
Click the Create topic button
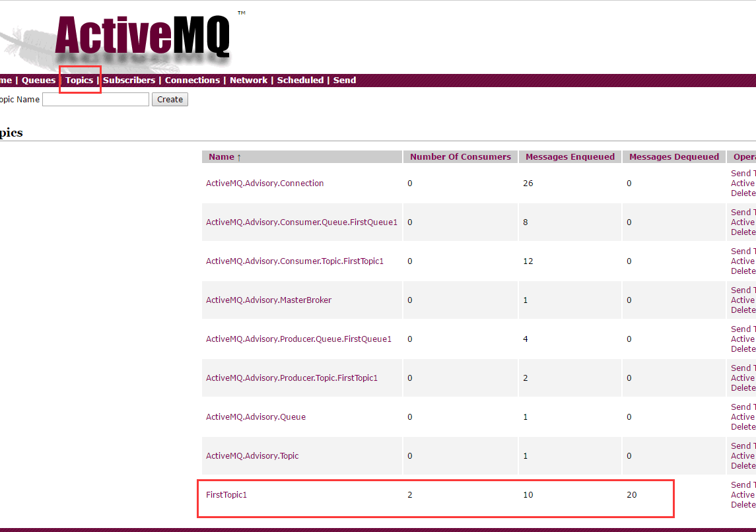click(x=170, y=99)
